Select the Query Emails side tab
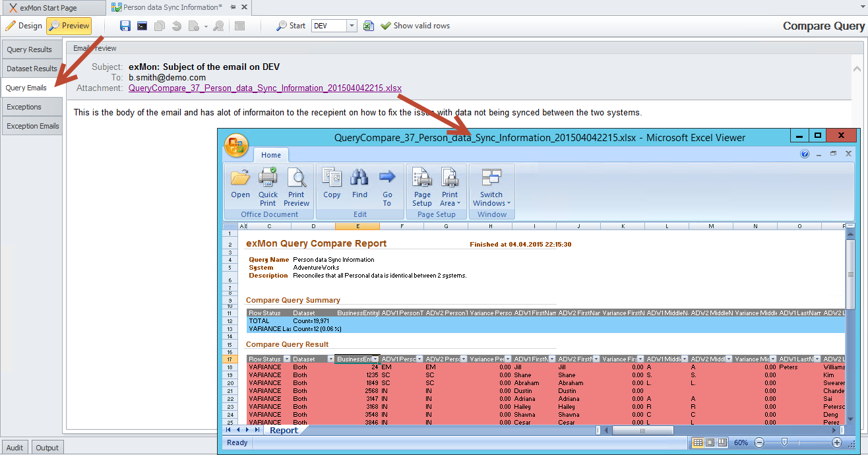 point(32,88)
